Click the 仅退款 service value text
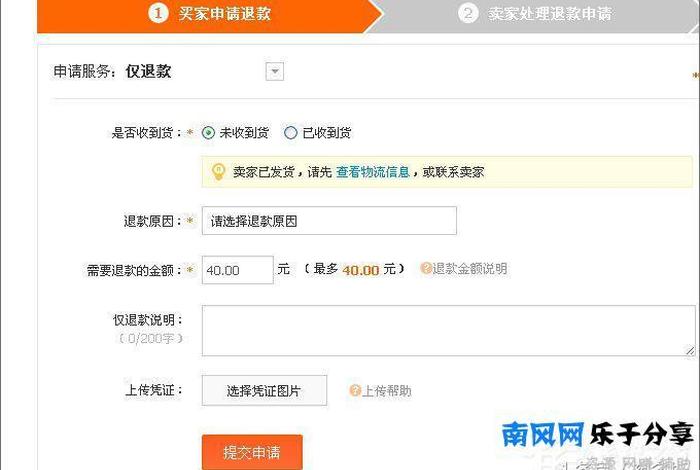This screenshot has width=700, height=470. (x=148, y=71)
